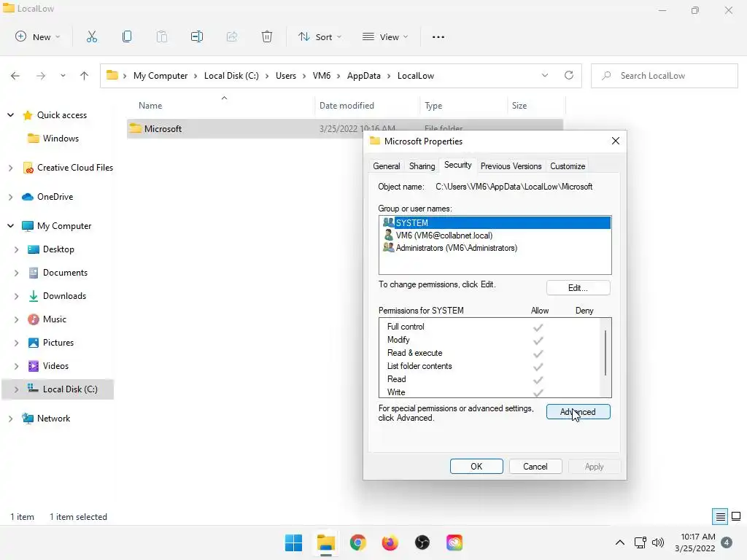Launch Firefox from taskbar

(390, 542)
